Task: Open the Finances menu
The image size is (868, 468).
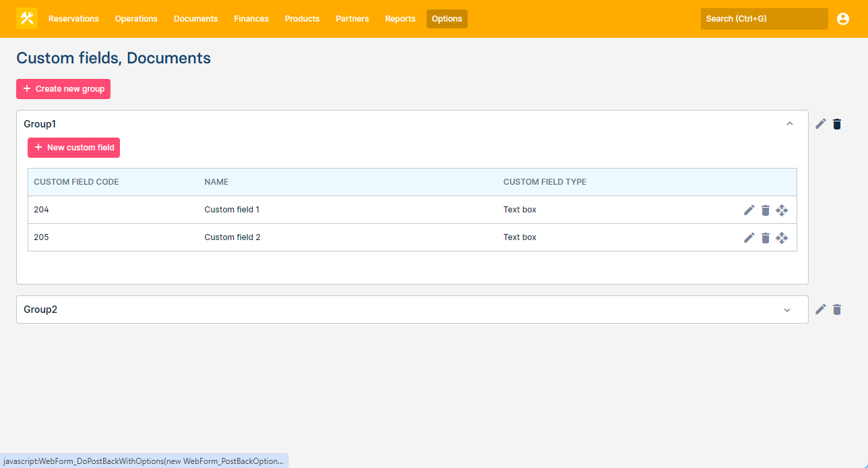Action: click(x=251, y=19)
